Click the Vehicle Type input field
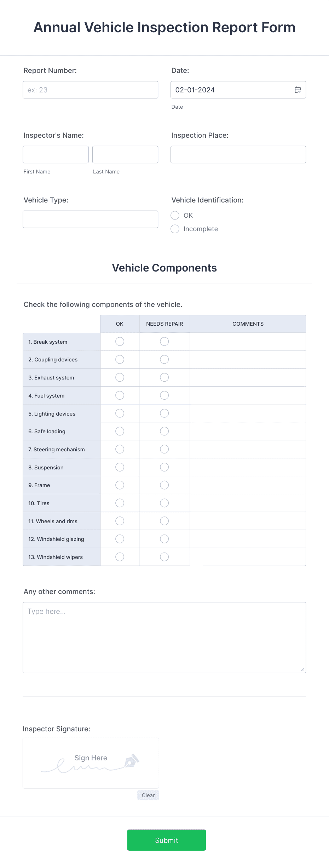This screenshot has width=329, height=868. click(90, 219)
